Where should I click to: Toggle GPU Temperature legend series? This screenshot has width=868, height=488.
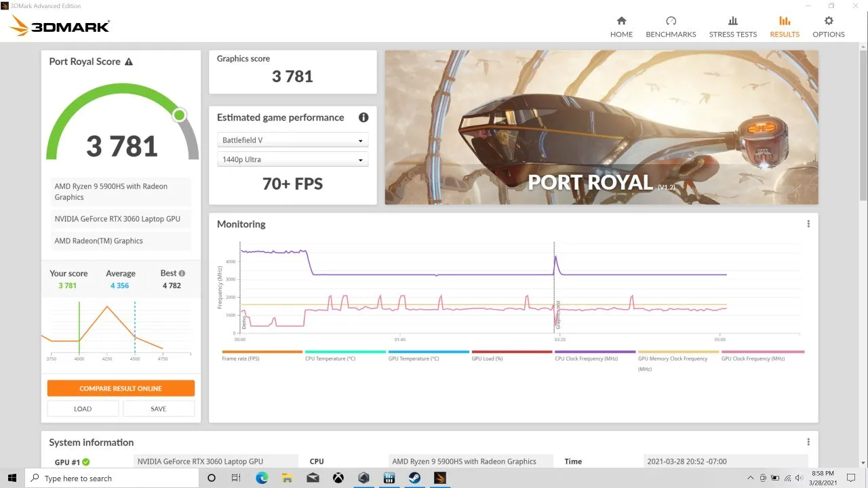[x=429, y=355]
